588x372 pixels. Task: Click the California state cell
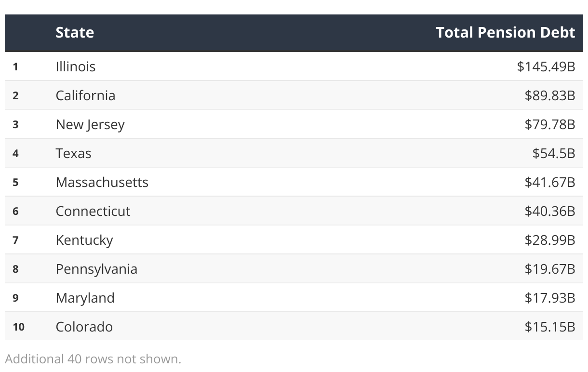(x=85, y=95)
